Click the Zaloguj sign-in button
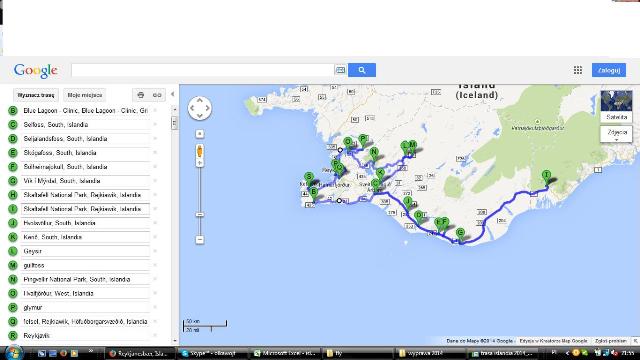The image size is (640, 360). pyautogui.click(x=609, y=70)
